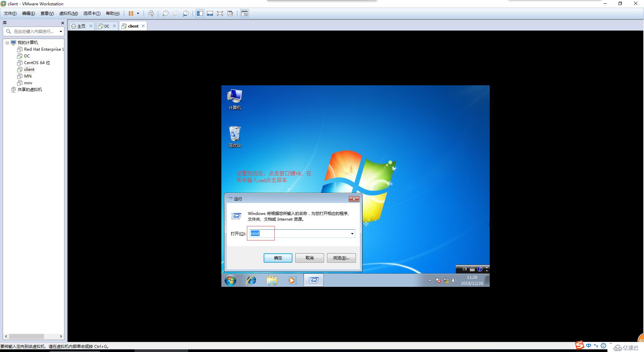644x352 pixels.
Task: Open the 虚拟机(M) menu
Action: (68, 13)
